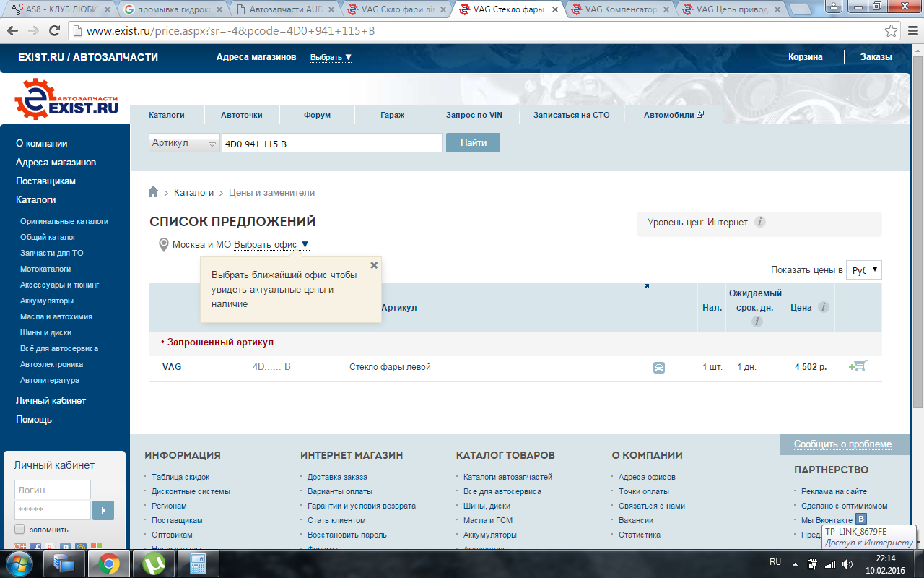Open the Windows Start menu
The width and height of the screenshot is (924, 578).
pyautogui.click(x=20, y=563)
